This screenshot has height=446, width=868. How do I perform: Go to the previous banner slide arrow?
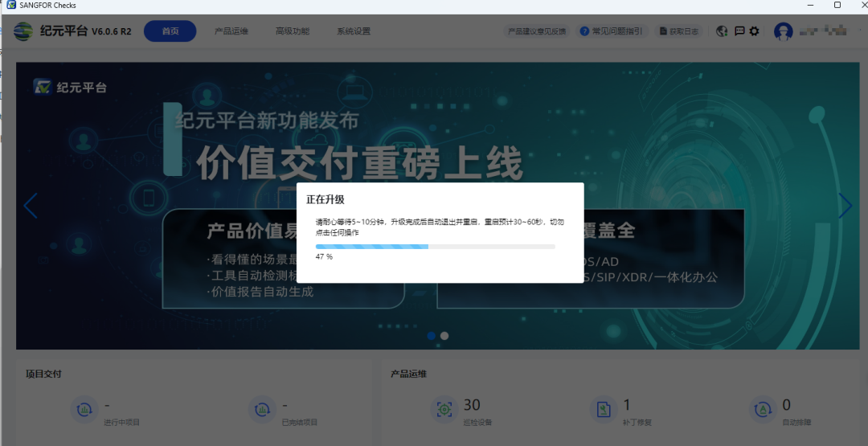[x=30, y=206]
